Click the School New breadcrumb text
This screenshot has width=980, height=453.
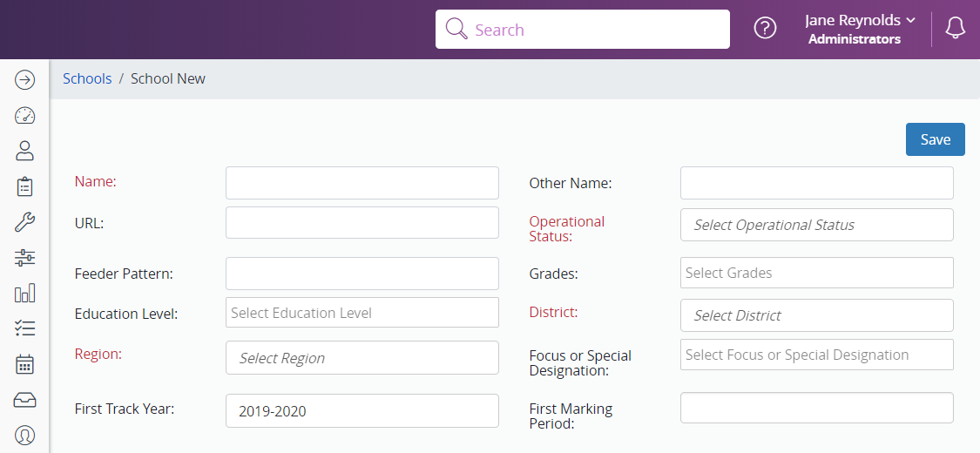[x=167, y=78]
